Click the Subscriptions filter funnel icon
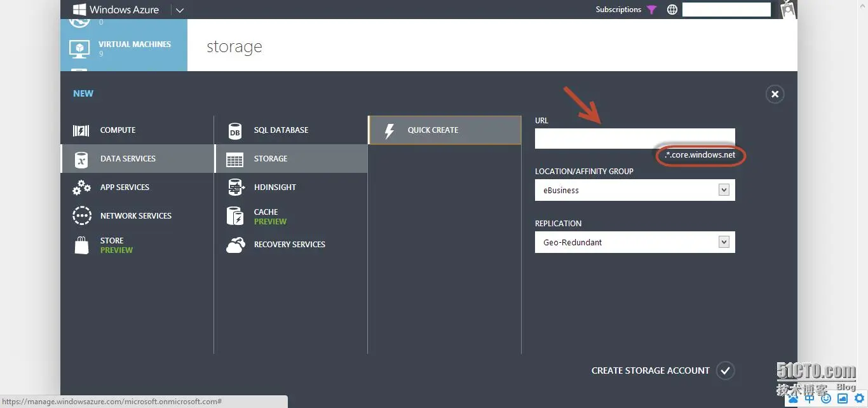This screenshot has height=408, width=868. click(651, 10)
